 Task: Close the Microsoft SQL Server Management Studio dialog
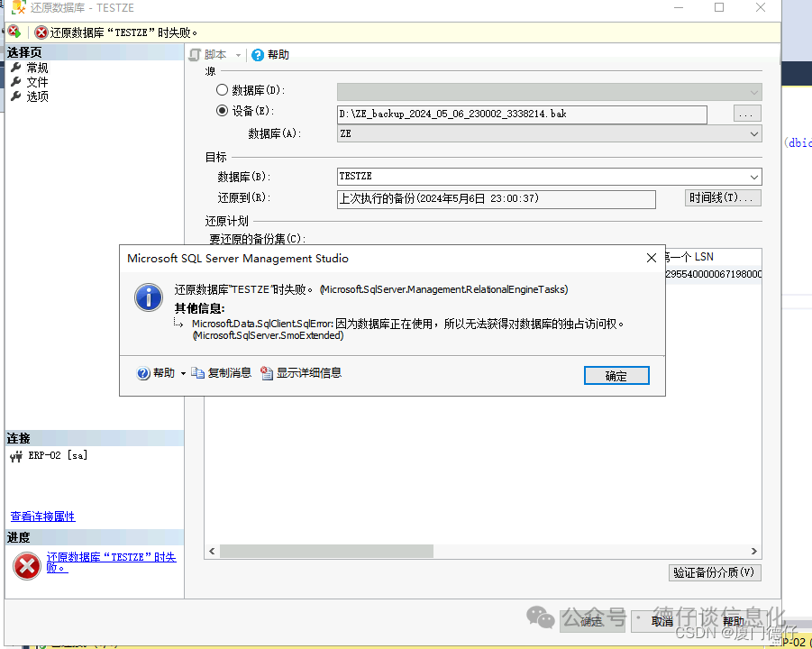tap(652, 258)
